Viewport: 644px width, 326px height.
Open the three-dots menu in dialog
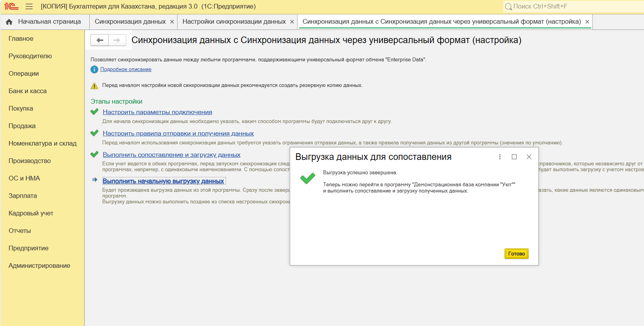point(500,157)
